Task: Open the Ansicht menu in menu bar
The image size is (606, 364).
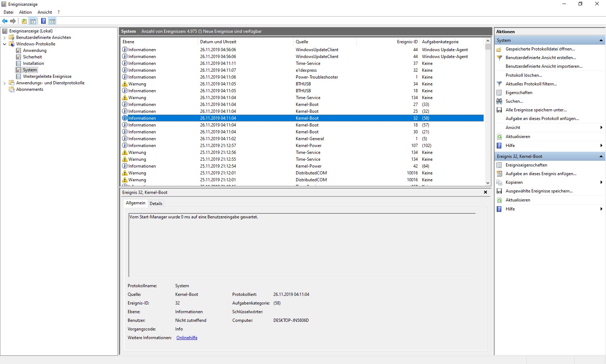Action: [45, 12]
